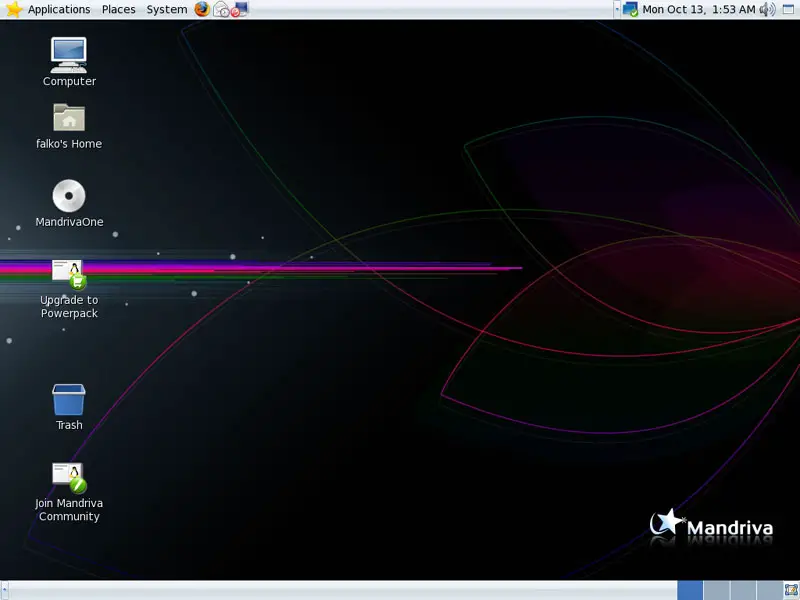Open the mail client envelope launcher
The height and width of the screenshot is (600, 800).
click(x=221, y=9)
